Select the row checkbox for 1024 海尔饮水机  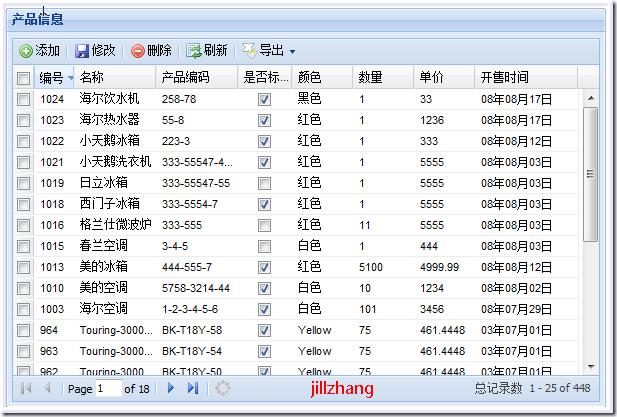[23, 99]
